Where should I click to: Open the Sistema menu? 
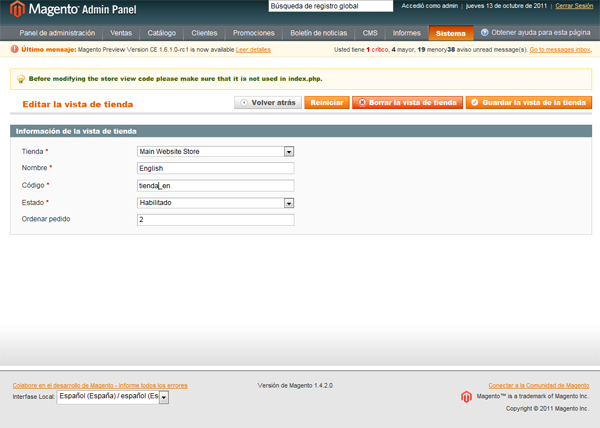[x=451, y=33]
